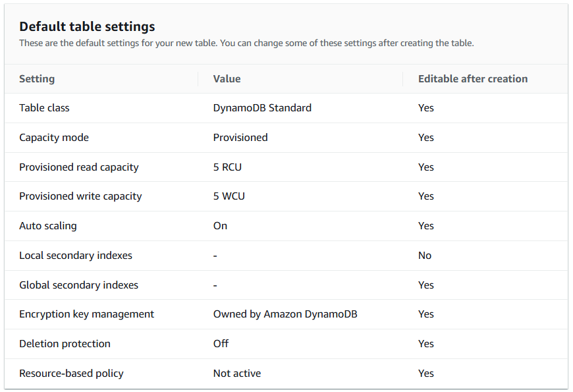The width and height of the screenshot is (573, 392).
Task: Select the Capacity mode setting label
Action: tap(54, 138)
